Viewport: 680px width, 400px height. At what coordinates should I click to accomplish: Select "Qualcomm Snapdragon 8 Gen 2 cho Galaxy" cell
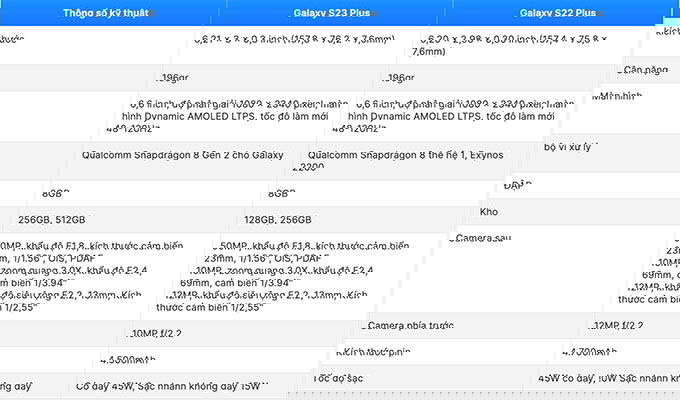183,155
